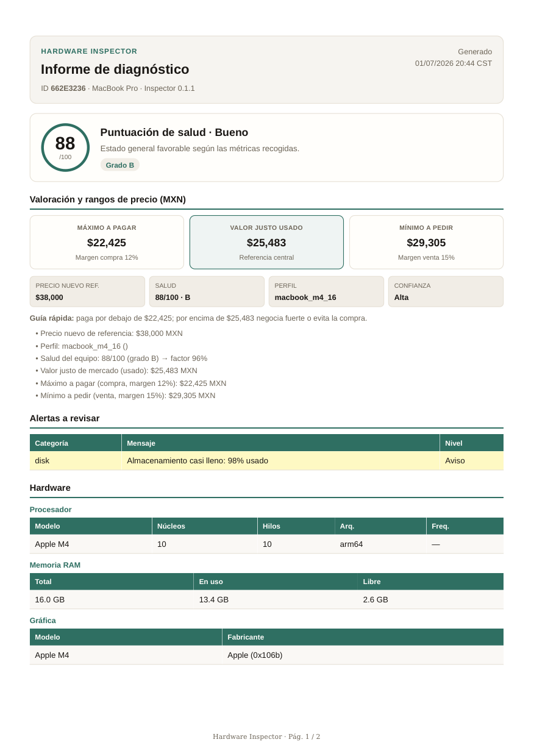Image resolution: width=534 pixels, height=756 pixels.
Task: Select the Confianza Alta tile
Action: 446,291
